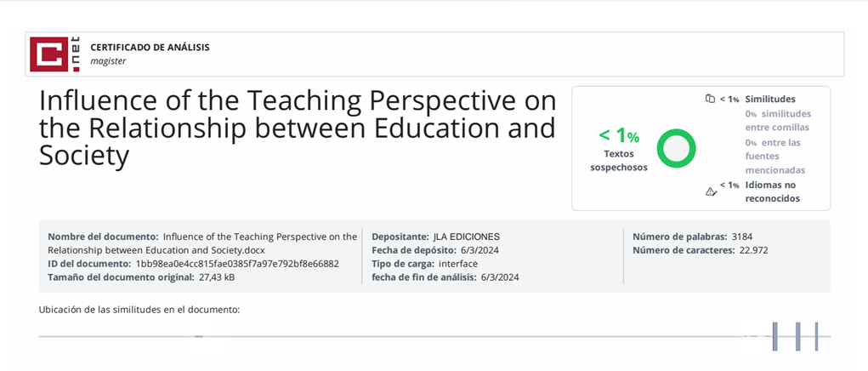Click the "magister" label under the header

(108, 60)
